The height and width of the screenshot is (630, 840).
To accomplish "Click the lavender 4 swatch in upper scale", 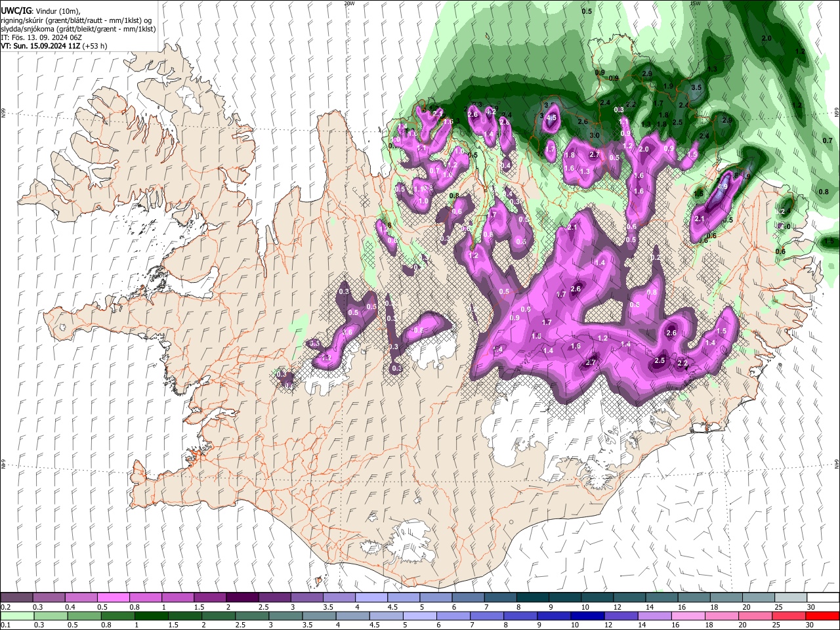I will point(371,598).
